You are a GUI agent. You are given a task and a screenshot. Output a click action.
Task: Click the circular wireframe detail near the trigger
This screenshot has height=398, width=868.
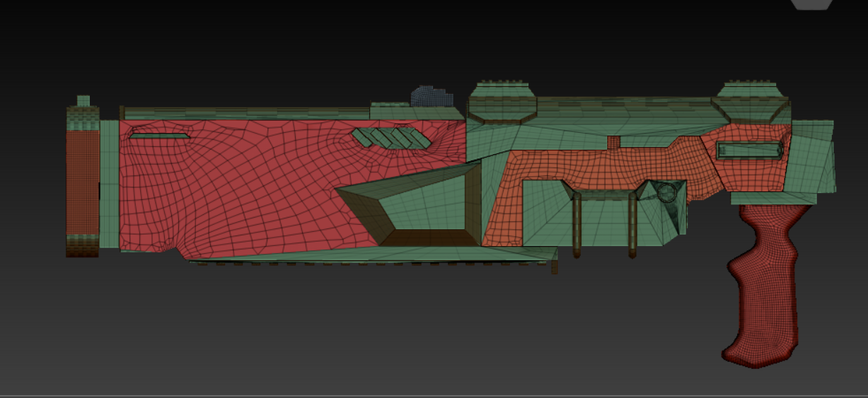[x=666, y=190]
